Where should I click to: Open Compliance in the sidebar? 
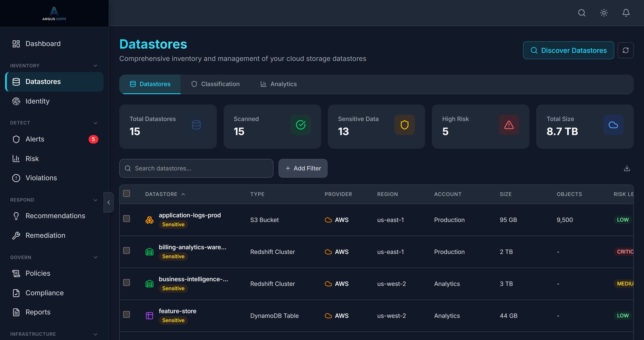tap(54, 293)
